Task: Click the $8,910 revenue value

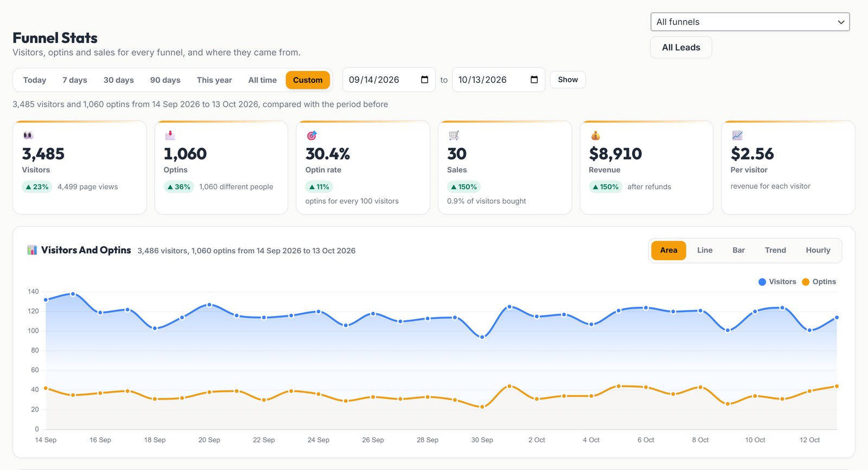Action: pyautogui.click(x=615, y=154)
